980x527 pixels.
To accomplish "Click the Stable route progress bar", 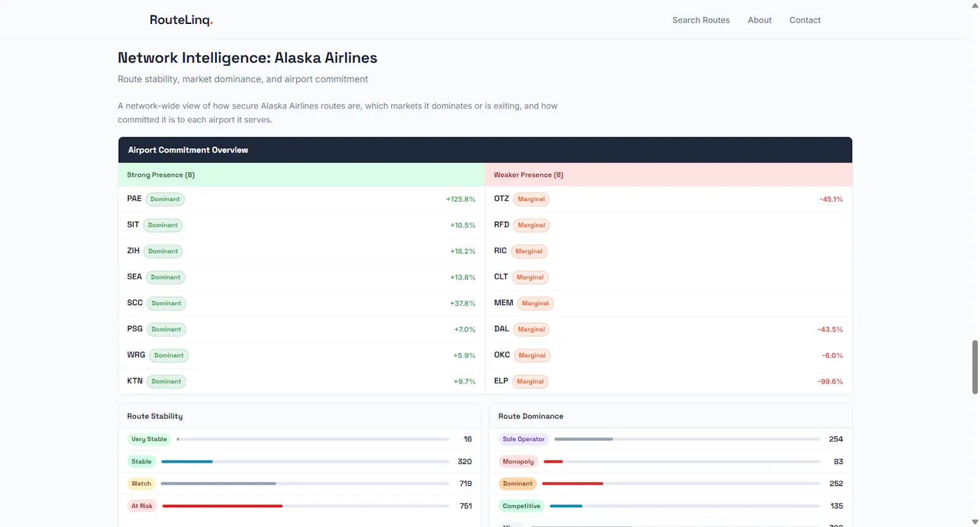I will coord(305,461).
